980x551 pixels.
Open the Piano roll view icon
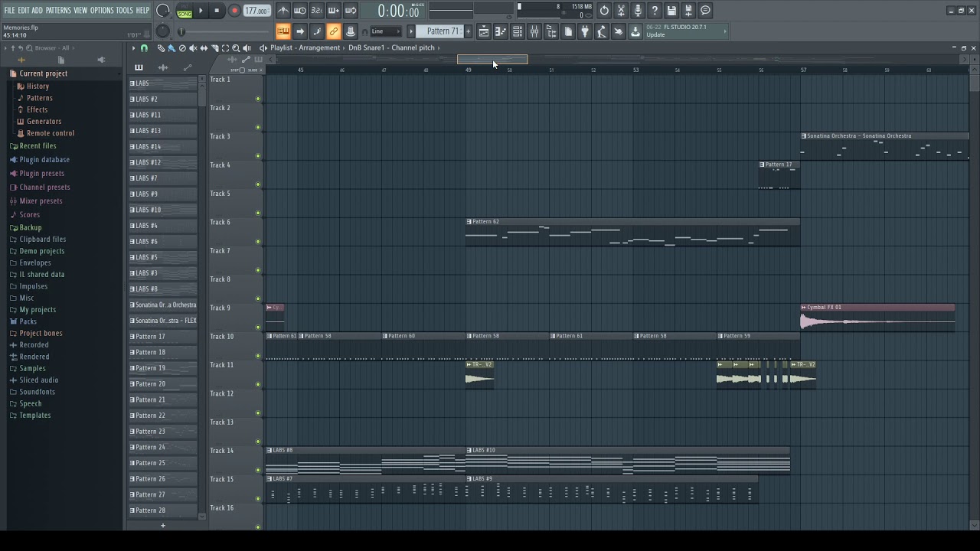click(501, 31)
